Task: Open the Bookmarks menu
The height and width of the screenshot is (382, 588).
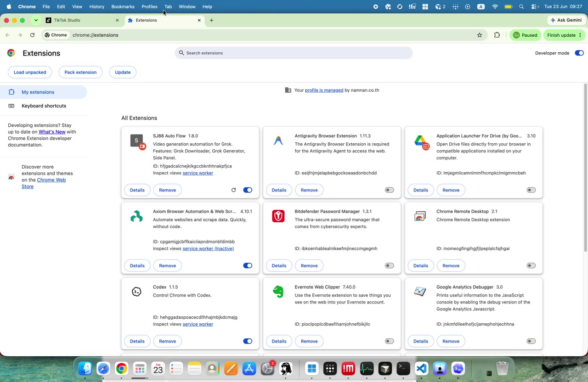Action: point(123,6)
